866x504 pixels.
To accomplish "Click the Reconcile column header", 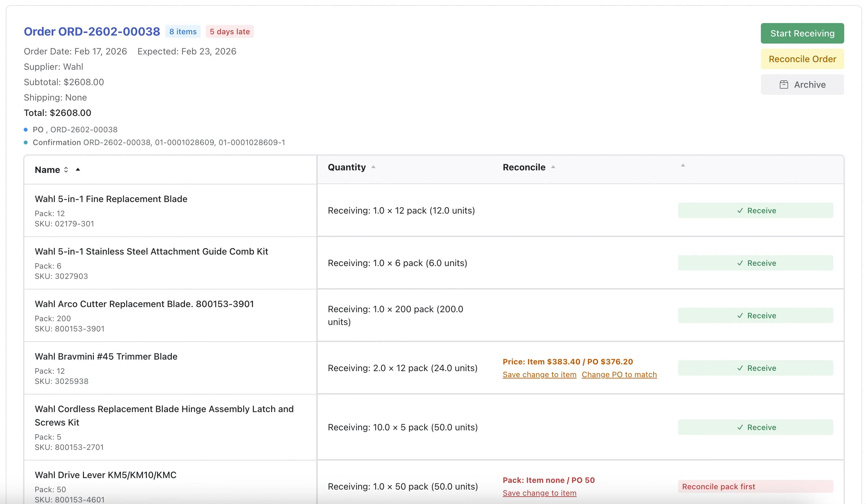I will pyautogui.click(x=524, y=167).
